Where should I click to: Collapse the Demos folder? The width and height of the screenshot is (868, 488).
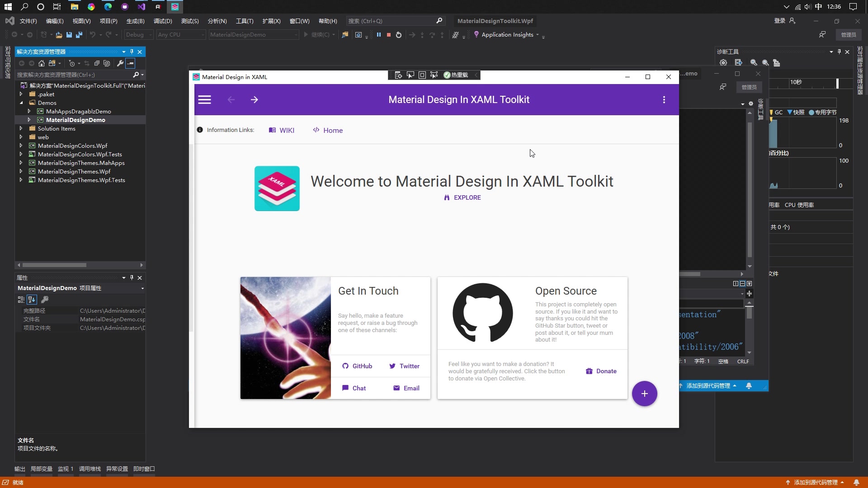pyautogui.click(x=21, y=103)
